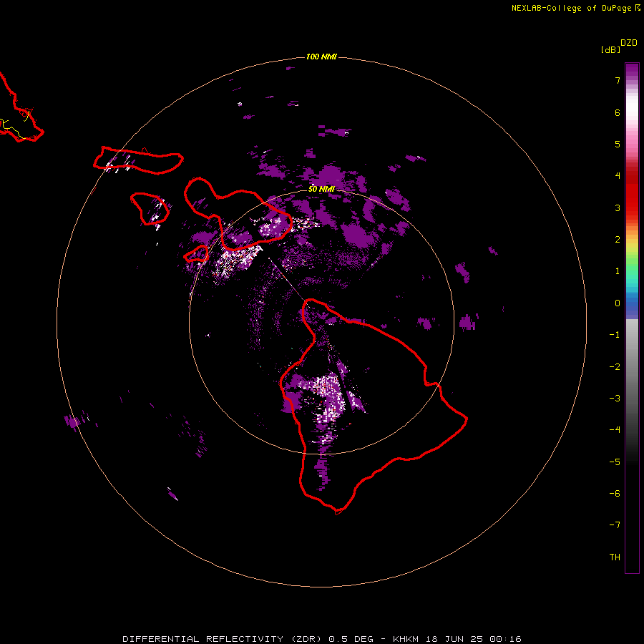Click the [dB] unit label

coord(610,49)
